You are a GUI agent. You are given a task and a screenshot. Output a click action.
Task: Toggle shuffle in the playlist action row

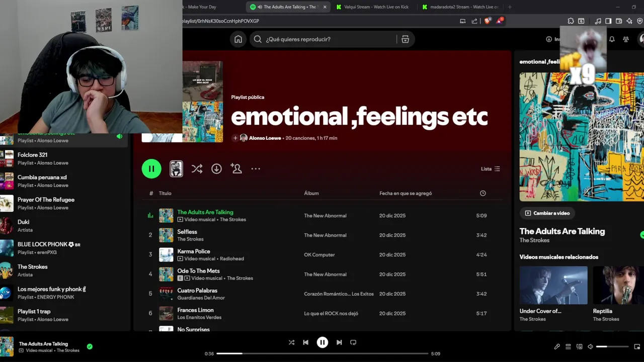click(x=197, y=169)
